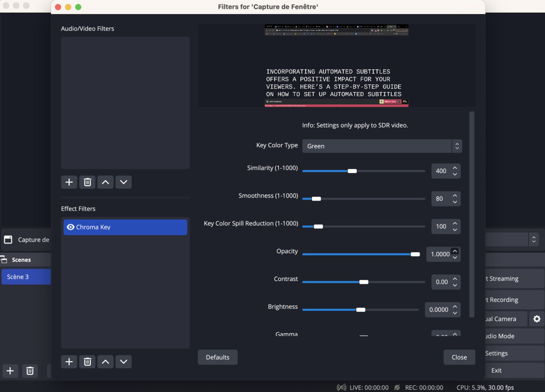Select the Chroma Key effect filter
The image size is (545, 392).
pos(93,227)
